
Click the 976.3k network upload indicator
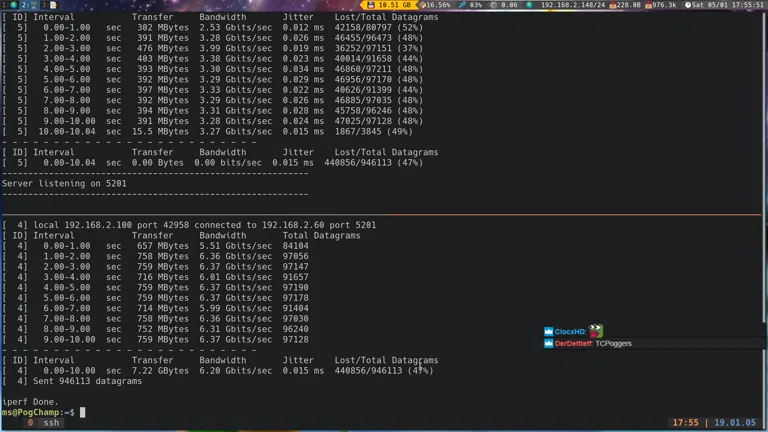click(x=661, y=5)
